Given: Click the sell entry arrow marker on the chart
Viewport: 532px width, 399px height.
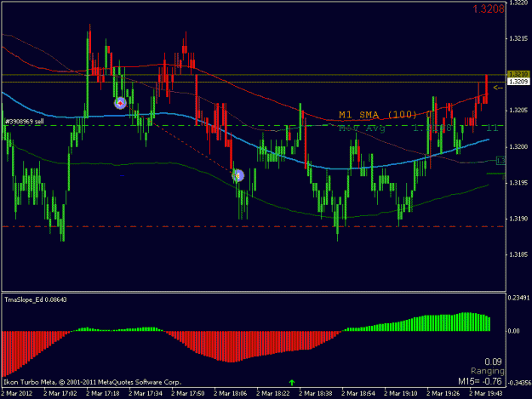Looking at the screenshot, I should (x=120, y=103).
